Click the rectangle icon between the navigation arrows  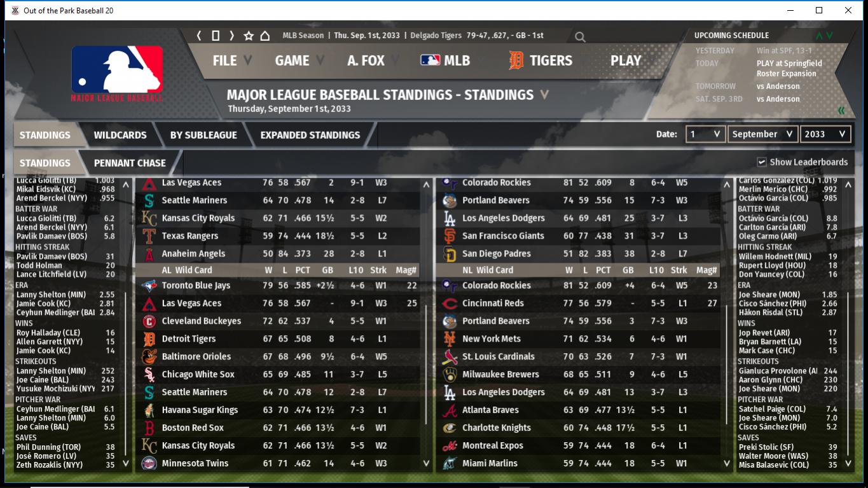(x=216, y=36)
